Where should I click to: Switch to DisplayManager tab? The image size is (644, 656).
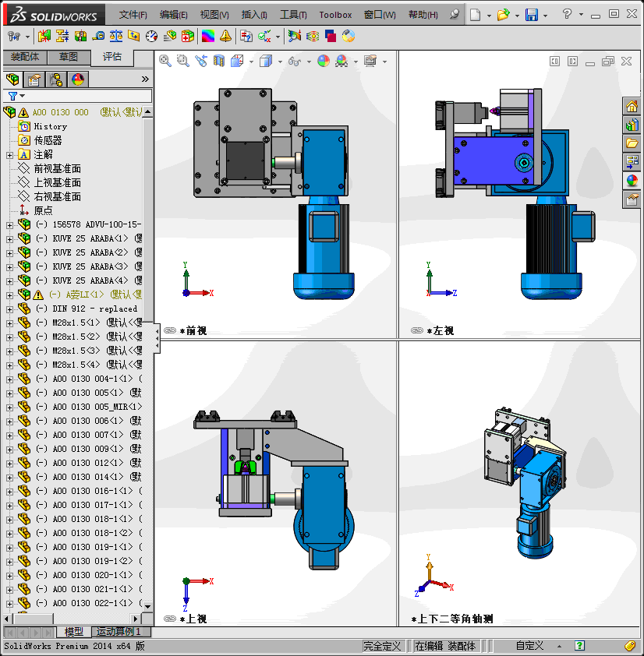pyautogui.click(x=77, y=79)
